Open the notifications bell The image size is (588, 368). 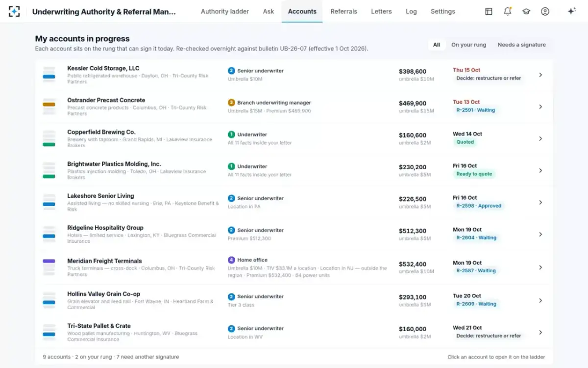pyautogui.click(x=508, y=11)
